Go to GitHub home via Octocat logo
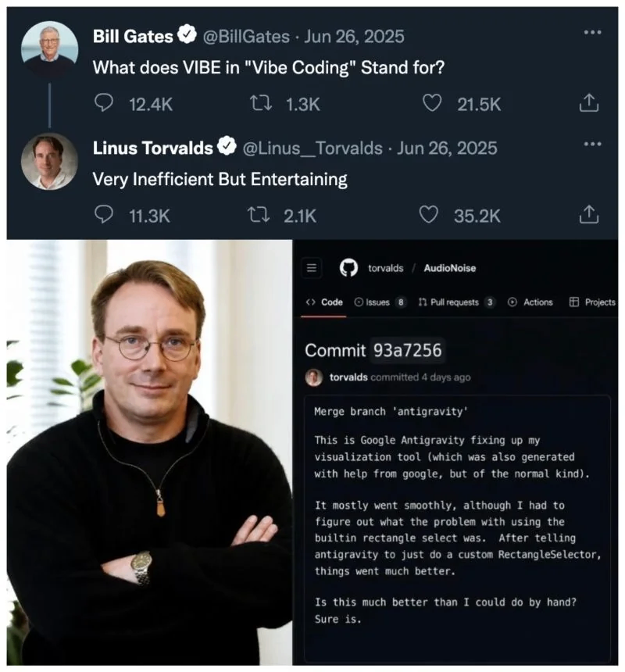Screen dimensions: 625x672 pos(348,268)
